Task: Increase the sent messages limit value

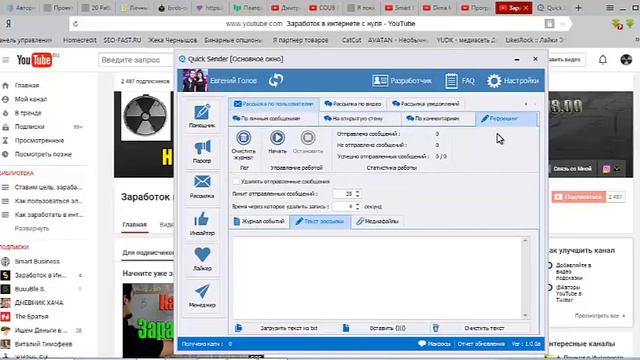Action: pos(358,191)
